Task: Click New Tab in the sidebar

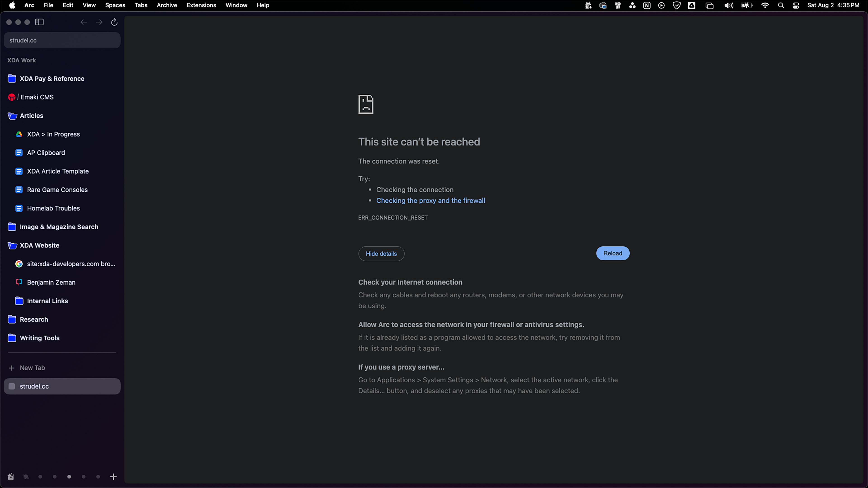Action: pyautogui.click(x=62, y=368)
